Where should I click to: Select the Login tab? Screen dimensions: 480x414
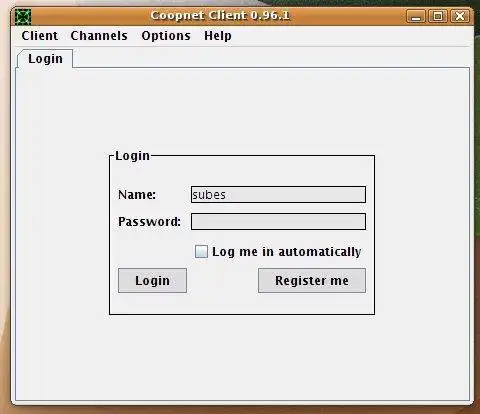pos(45,59)
